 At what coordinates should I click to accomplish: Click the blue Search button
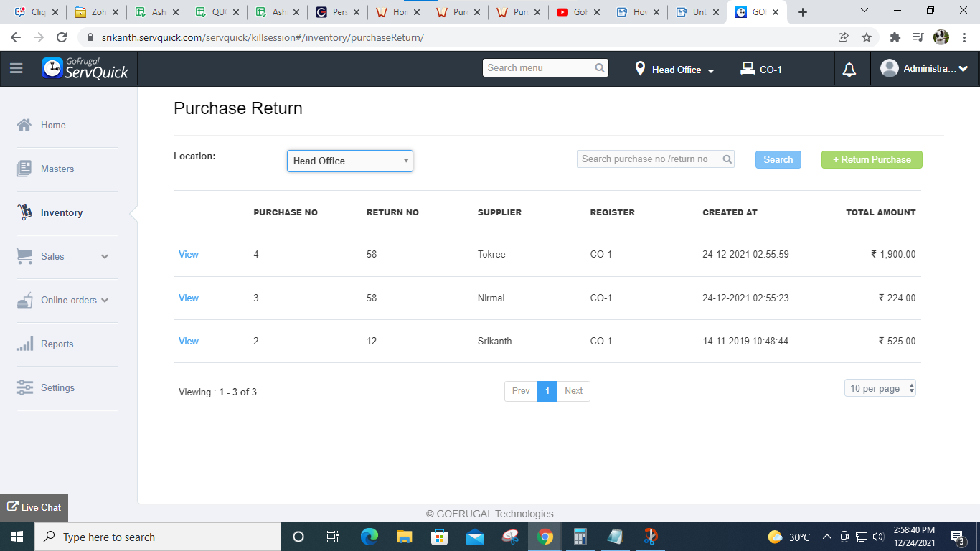tap(778, 159)
